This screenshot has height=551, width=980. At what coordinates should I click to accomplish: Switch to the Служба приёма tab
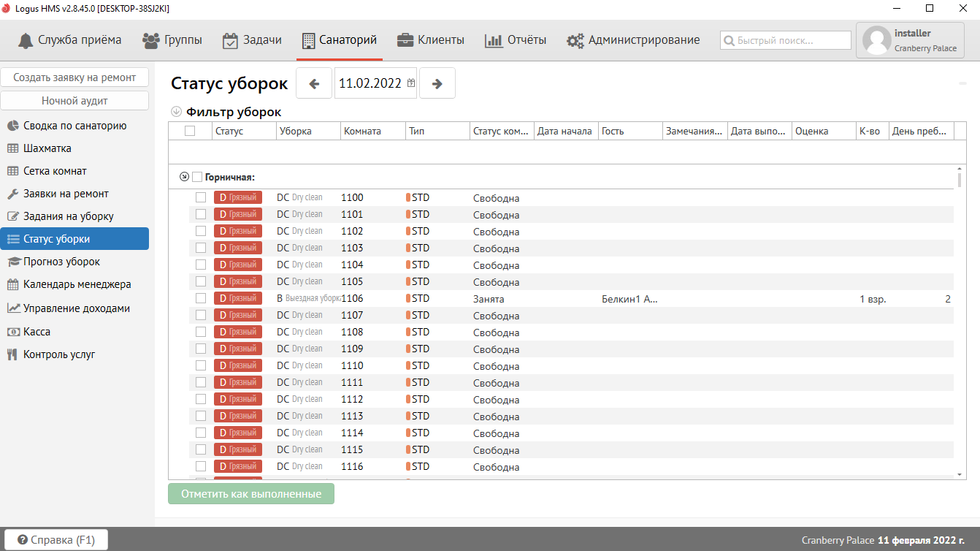tap(70, 40)
